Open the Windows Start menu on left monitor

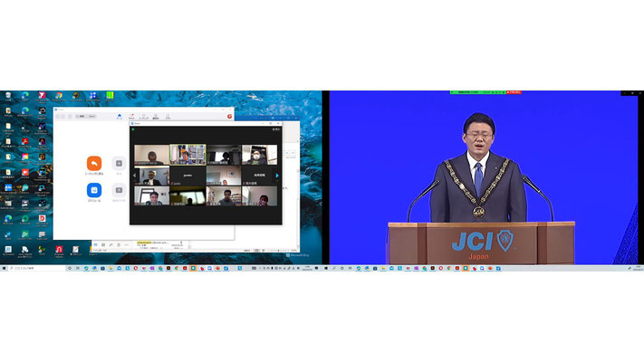[x=5, y=269]
